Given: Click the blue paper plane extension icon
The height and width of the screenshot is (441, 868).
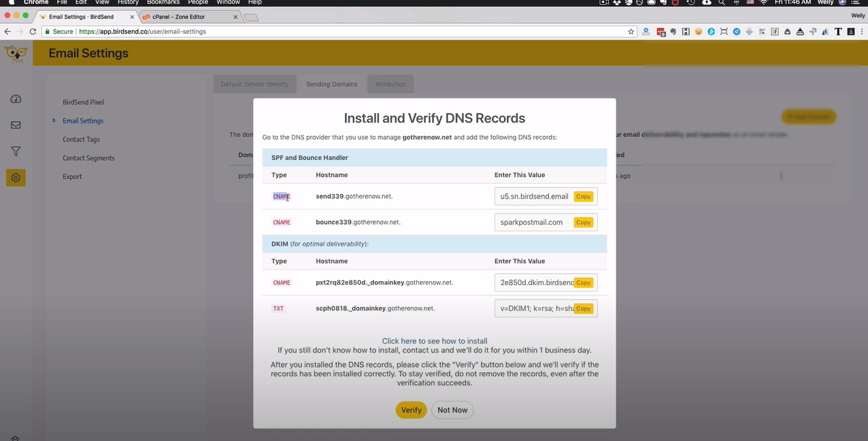Looking at the screenshot, I should click(x=736, y=31).
